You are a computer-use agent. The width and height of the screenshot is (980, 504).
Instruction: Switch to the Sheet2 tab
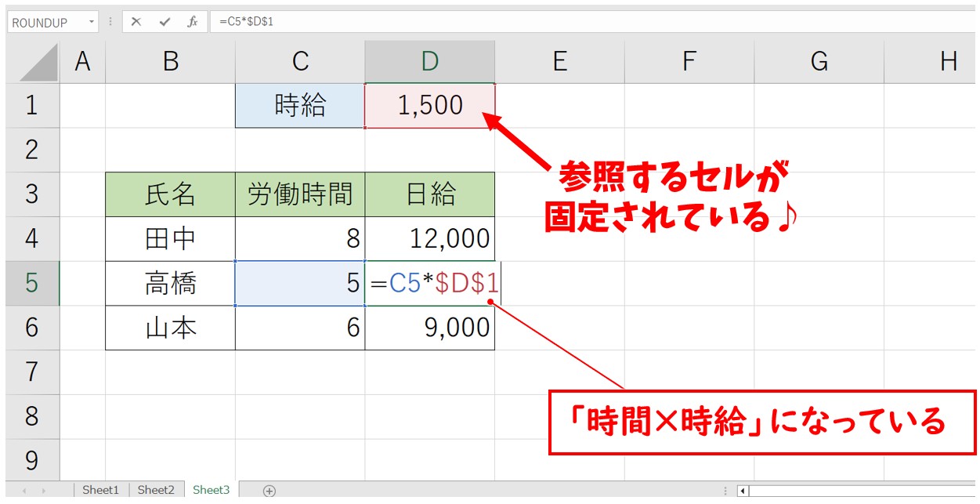pos(156,490)
